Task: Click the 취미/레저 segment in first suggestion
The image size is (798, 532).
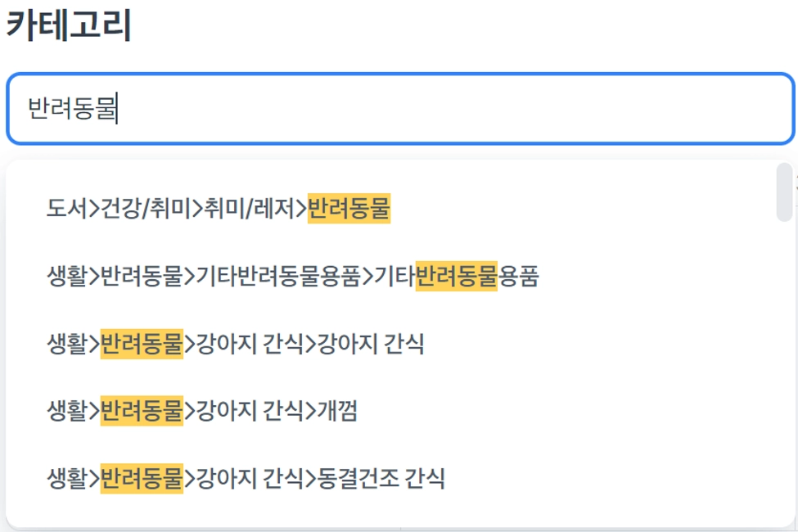Action: point(247,210)
